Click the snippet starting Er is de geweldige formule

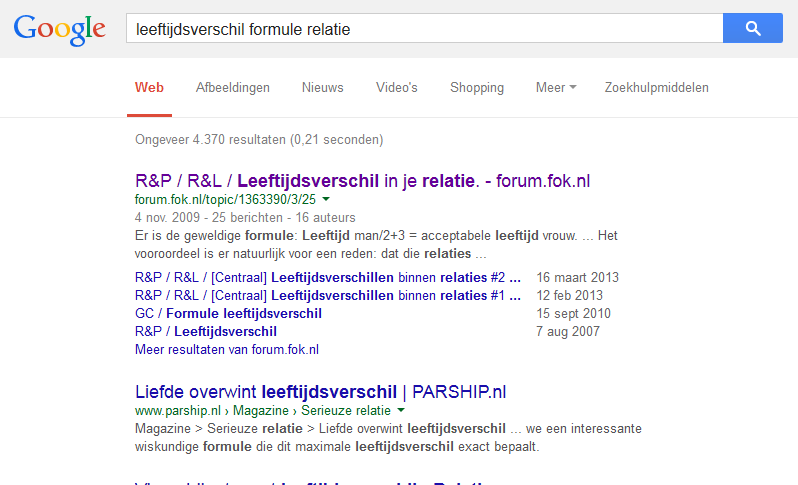tap(376, 244)
